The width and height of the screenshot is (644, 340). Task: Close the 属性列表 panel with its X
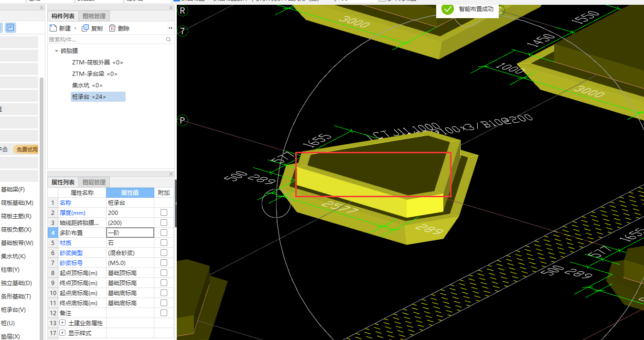[x=172, y=174]
